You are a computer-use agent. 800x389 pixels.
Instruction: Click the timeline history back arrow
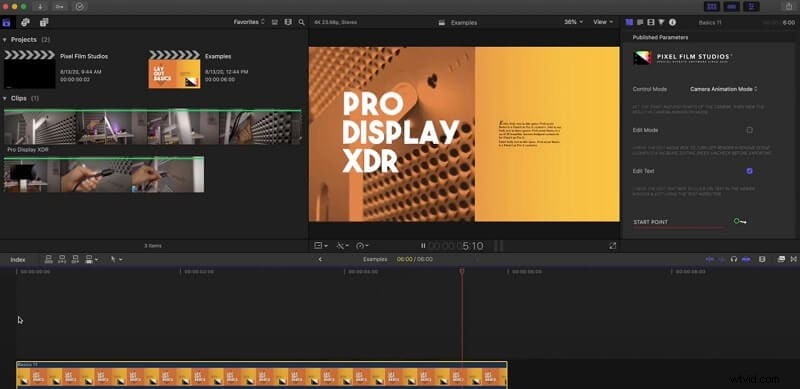[x=320, y=259]
